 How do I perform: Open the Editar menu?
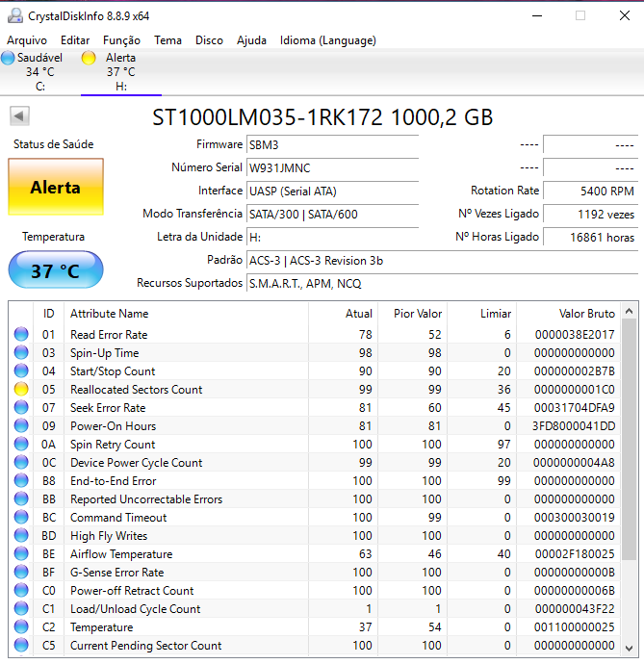75,40
